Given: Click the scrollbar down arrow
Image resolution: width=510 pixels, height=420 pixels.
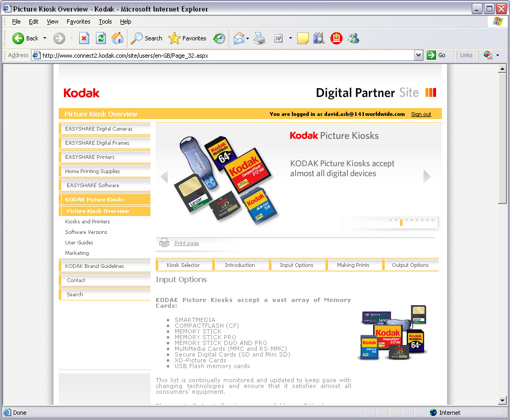Looking at the screenshot, I should point(502,401).
